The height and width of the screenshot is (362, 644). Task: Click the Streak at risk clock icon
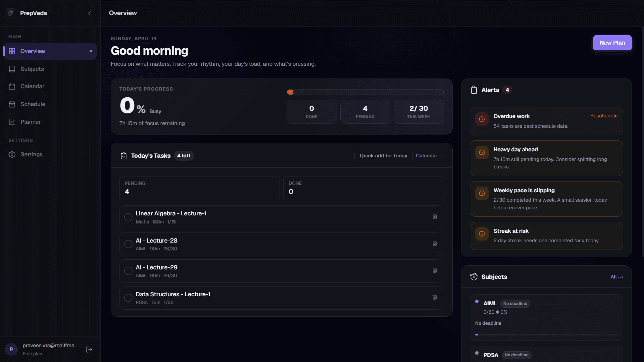482,234
